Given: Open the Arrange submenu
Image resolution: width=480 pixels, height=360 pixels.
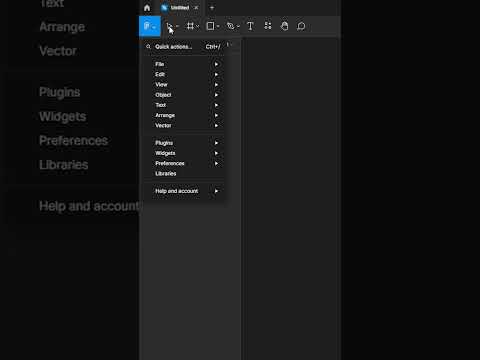Looking at the screenshot, I should pos(184,115).
